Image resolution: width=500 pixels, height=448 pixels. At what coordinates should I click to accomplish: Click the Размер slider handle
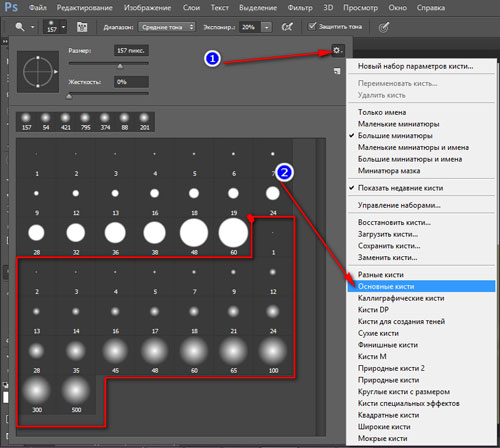tap(120, 67)
